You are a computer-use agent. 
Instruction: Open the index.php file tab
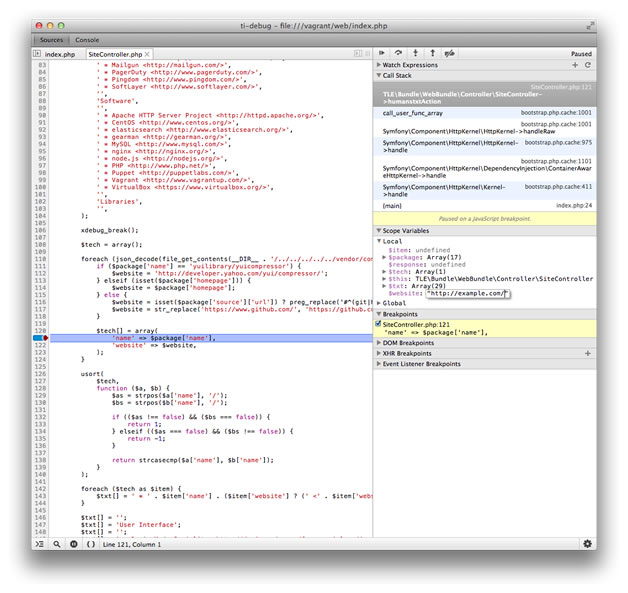click(x=59, y=53)
